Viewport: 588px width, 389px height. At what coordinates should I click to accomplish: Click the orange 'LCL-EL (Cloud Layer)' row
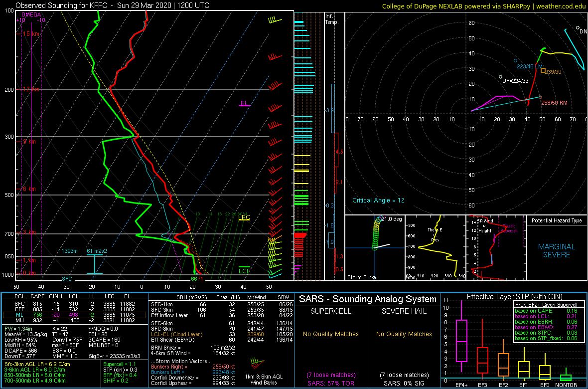click(221, 334)
